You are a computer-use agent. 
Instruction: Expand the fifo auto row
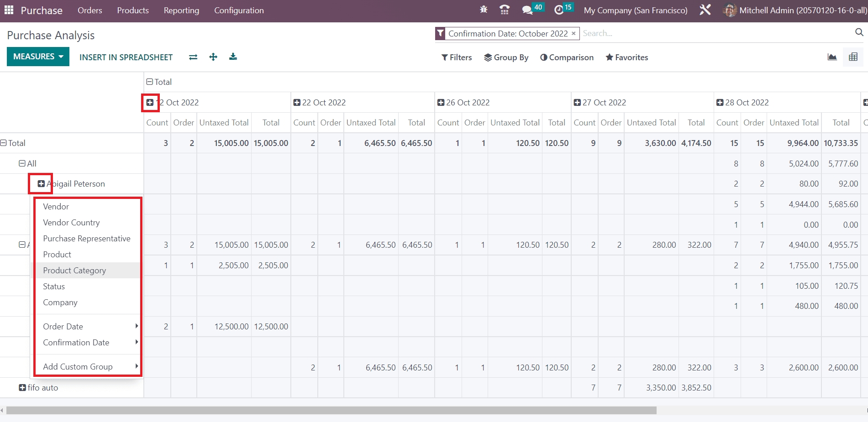(x=22, y=387)
